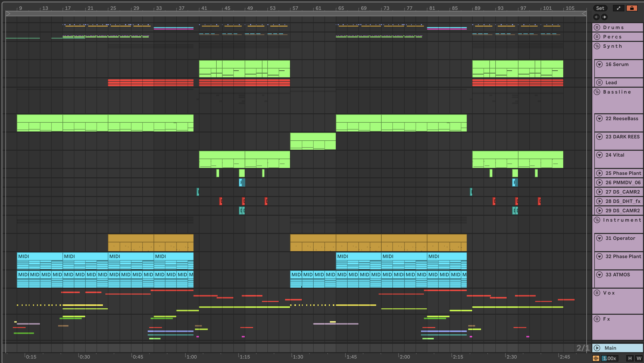
Task: Jump to the next locator arrow
Action: click(x=604, y=17)
